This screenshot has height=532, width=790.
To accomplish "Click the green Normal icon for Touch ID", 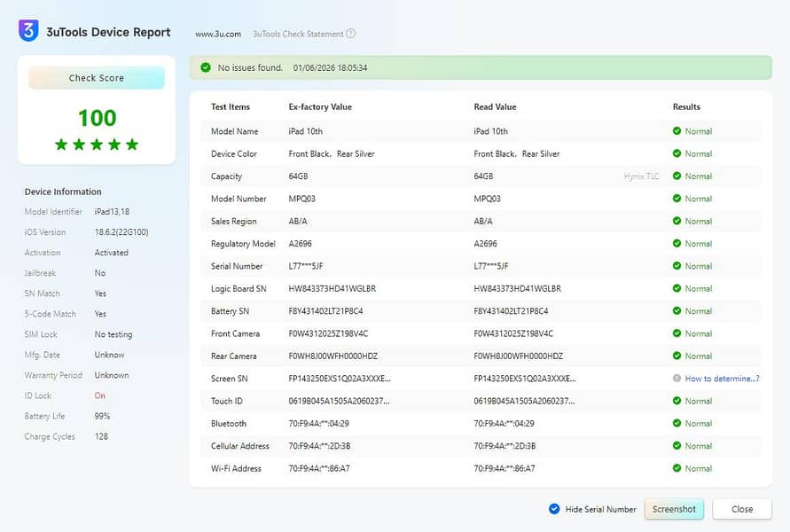I will pos(677,401).
